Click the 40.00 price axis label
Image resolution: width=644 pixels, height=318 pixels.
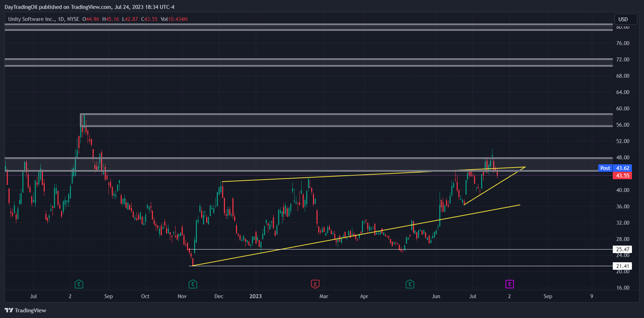click(x=623, y=190)
